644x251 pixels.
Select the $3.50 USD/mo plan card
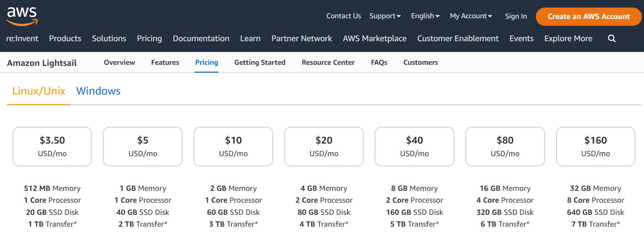point(52,146)
